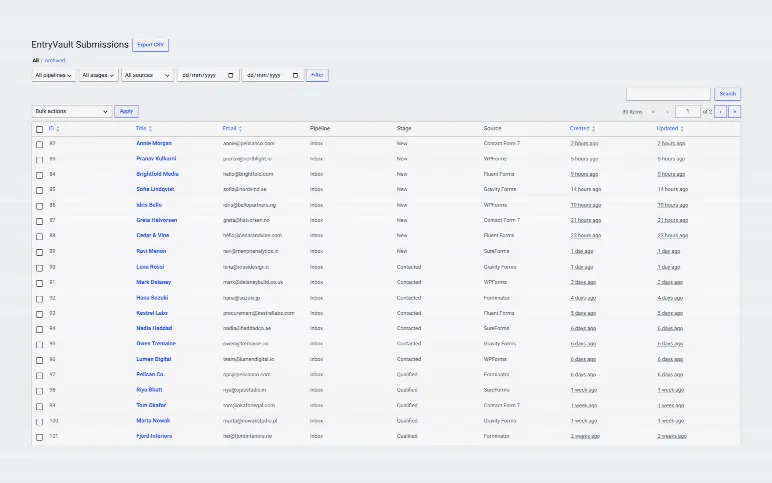Click the Apply bulk action button
Screen dimensions: 772x483
pyautogui.click(x=127, y=111)
